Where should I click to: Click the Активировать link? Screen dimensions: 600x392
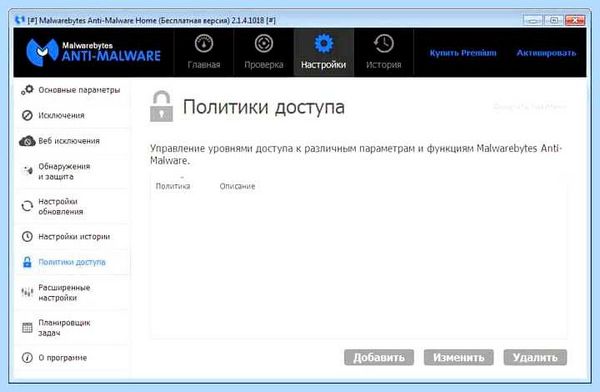coord(546,53)
